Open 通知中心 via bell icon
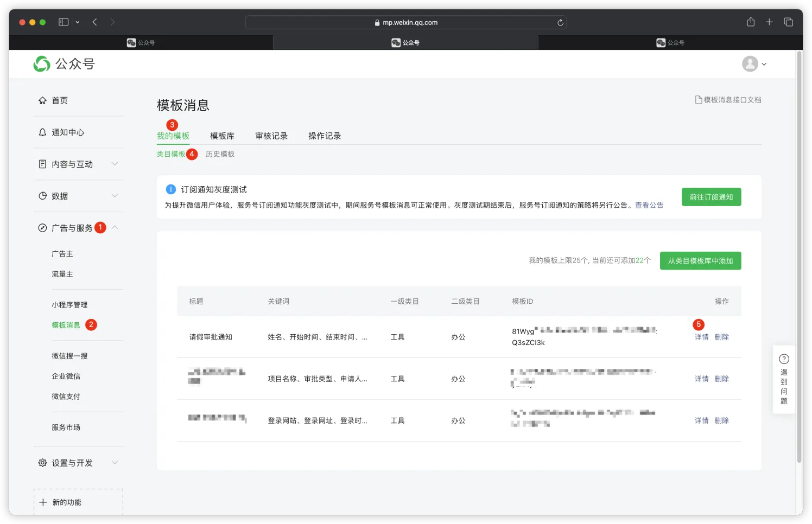 [x=42, y=132]
